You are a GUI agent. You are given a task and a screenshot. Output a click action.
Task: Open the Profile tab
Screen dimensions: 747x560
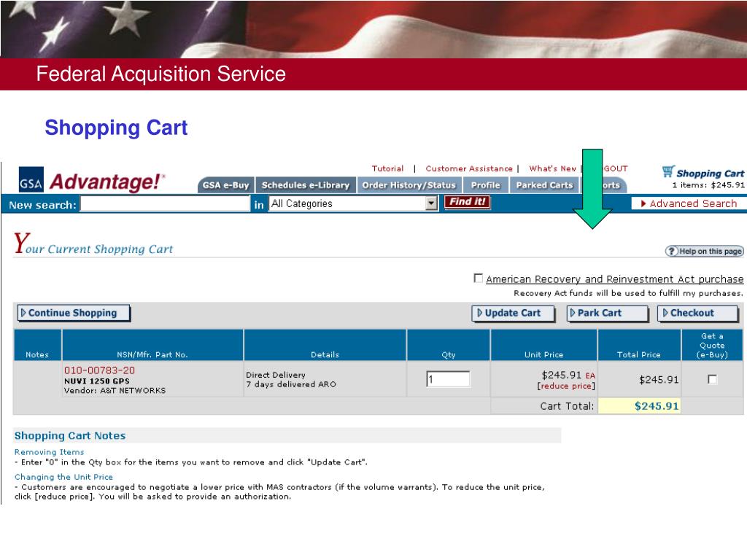[485, 185]
